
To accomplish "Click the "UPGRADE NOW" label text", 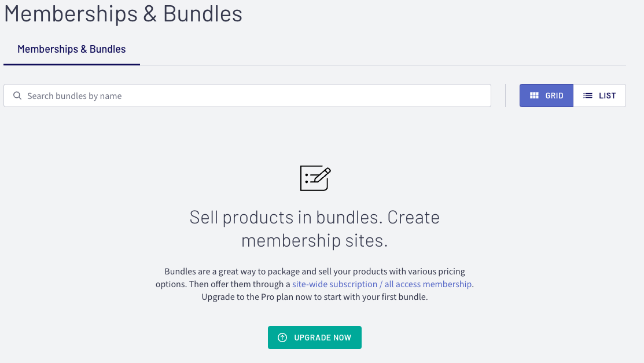I will click(x=322, y=338).
